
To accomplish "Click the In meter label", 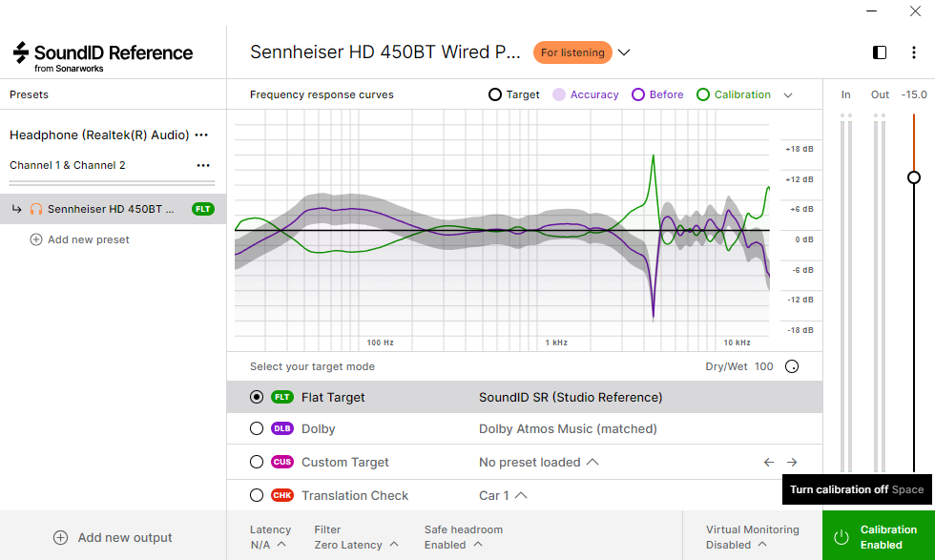I will (x=845, y=94).
